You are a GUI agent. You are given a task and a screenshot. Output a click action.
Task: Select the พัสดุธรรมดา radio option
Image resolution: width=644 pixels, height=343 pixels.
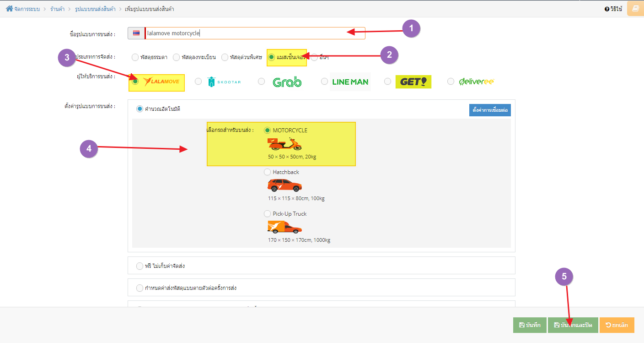click(x=135, y=57)
